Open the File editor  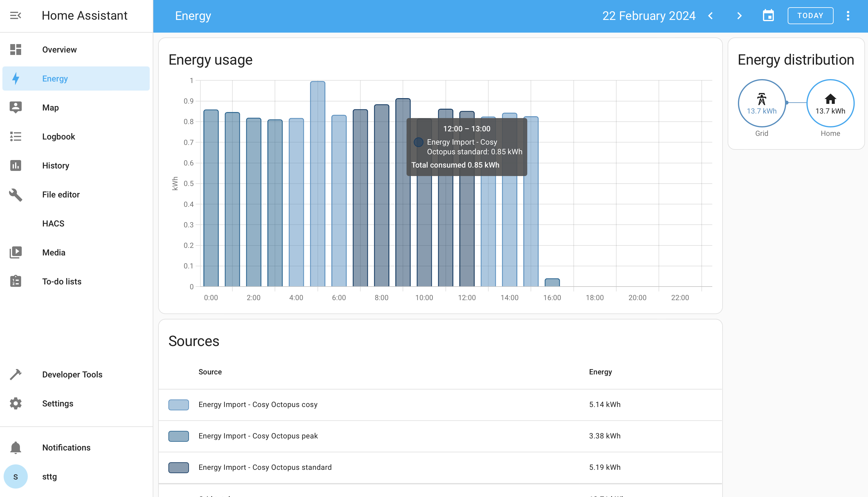click(x=61, y=194)
